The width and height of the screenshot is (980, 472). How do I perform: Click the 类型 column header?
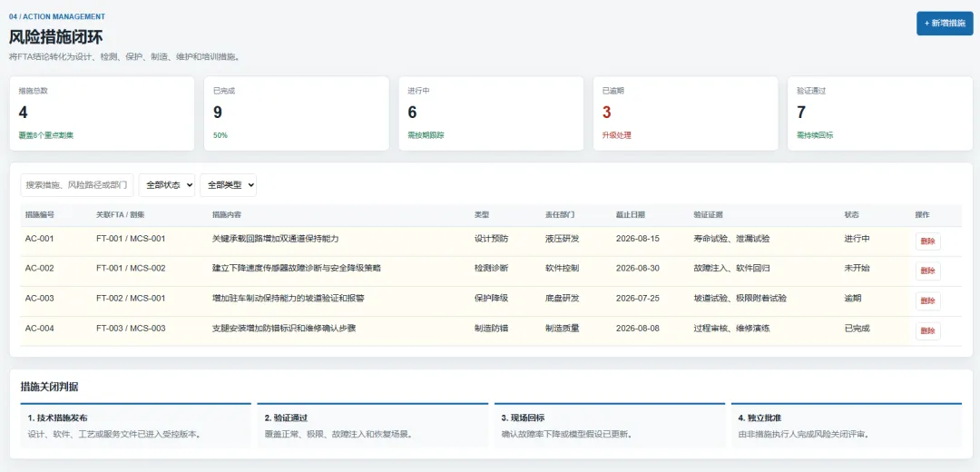(482, 214)
